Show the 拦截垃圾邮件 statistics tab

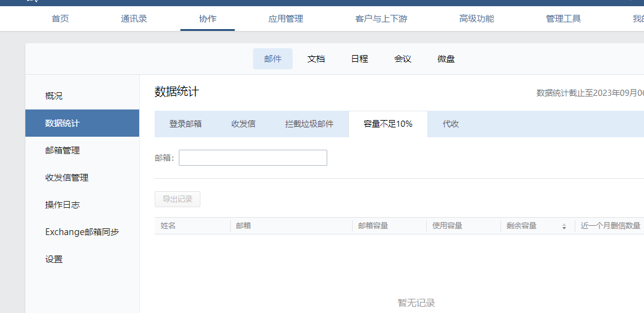309,124
